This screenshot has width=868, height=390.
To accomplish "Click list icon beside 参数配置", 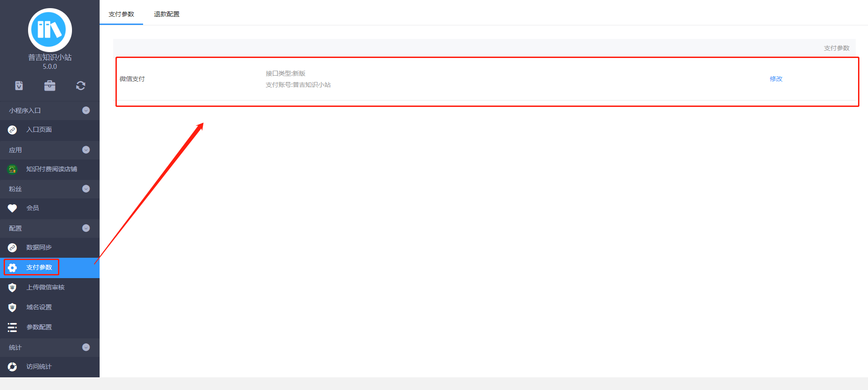I will pyautogui.click(x=12, y=327).
